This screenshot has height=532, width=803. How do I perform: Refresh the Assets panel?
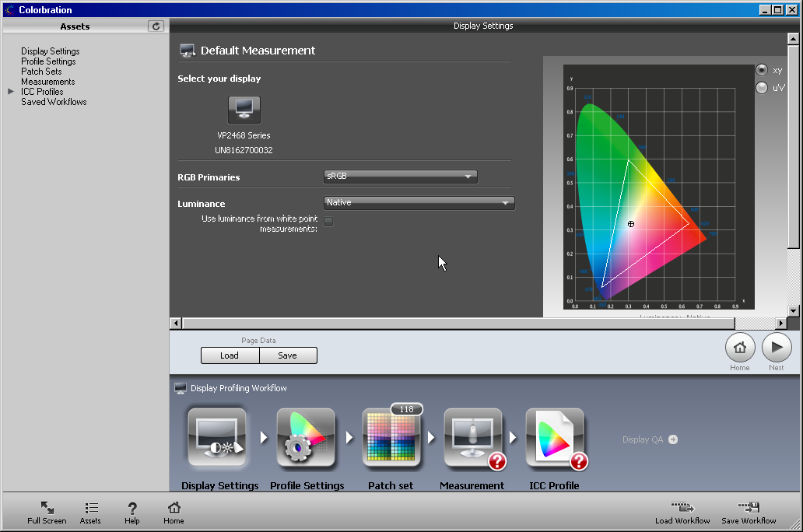click(x=156, y=26)
